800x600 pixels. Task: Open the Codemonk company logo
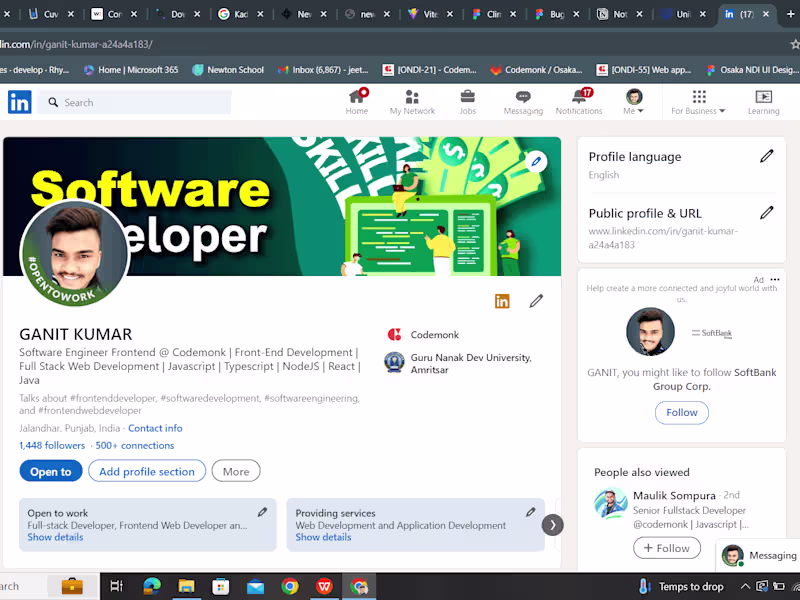click(394, 335)
